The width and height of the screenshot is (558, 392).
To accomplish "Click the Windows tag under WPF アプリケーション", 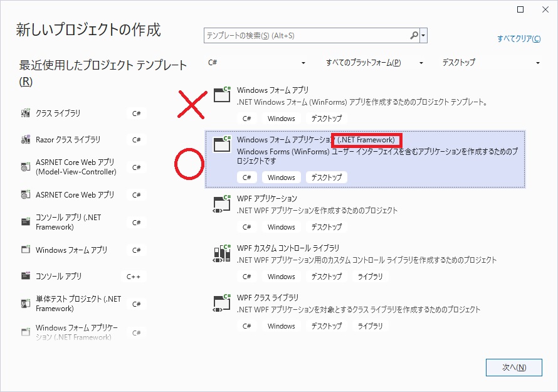I will point(281,227).
